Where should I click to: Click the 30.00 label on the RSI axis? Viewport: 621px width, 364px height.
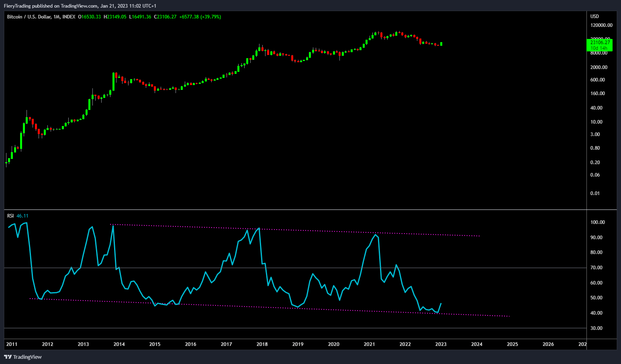pos(596,328)
